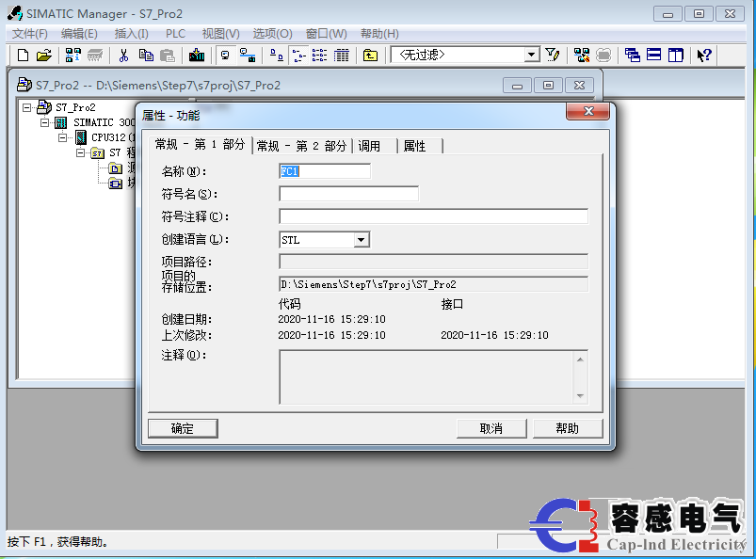756x559 pixels.
Task: Click the Tile Vertically windows icon
Action: click(675, 56)
